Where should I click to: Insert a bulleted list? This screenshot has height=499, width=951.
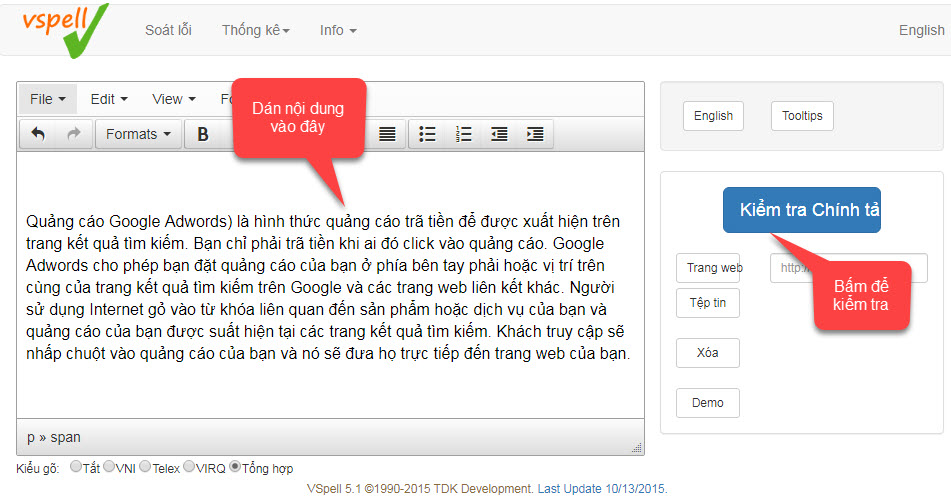pyautogui.click(x=428, y=134)
